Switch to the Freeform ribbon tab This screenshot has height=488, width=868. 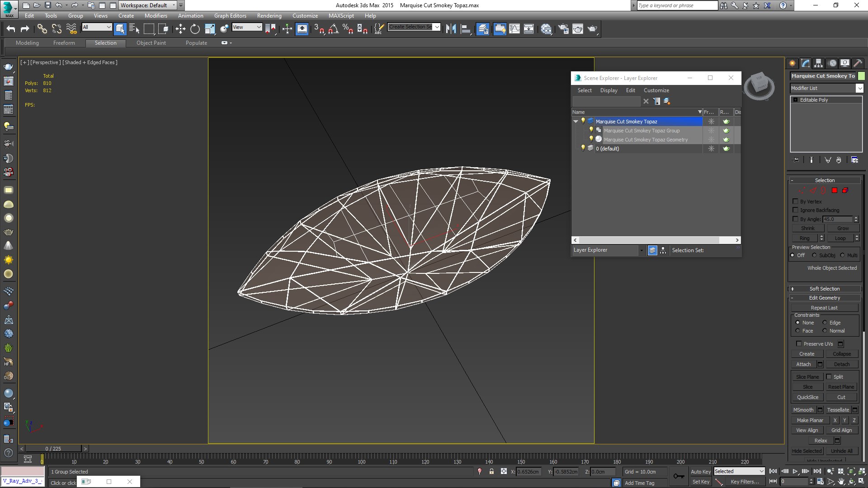pos(64,43)
